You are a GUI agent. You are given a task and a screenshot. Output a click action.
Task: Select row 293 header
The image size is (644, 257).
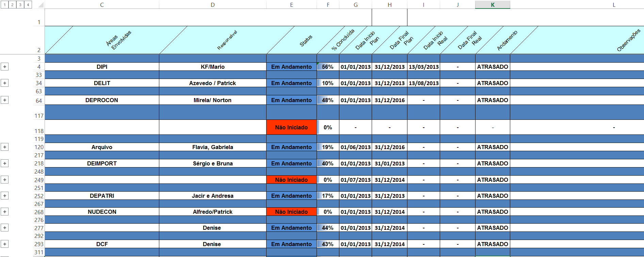39,244
